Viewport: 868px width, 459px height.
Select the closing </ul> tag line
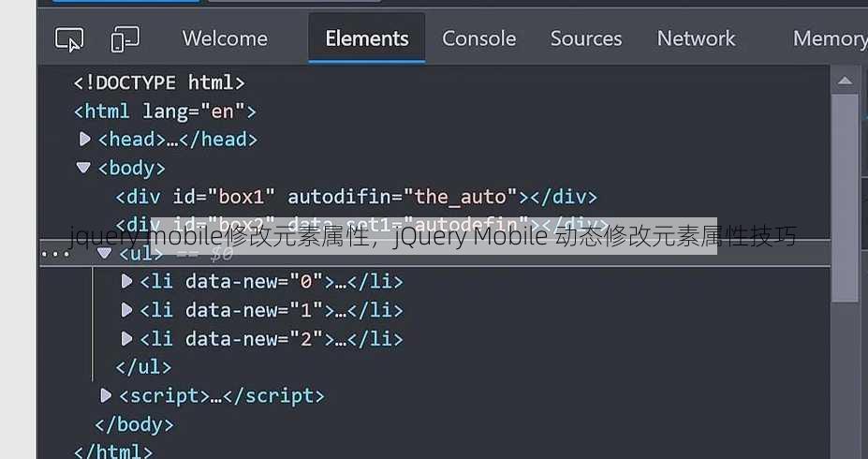143,366
